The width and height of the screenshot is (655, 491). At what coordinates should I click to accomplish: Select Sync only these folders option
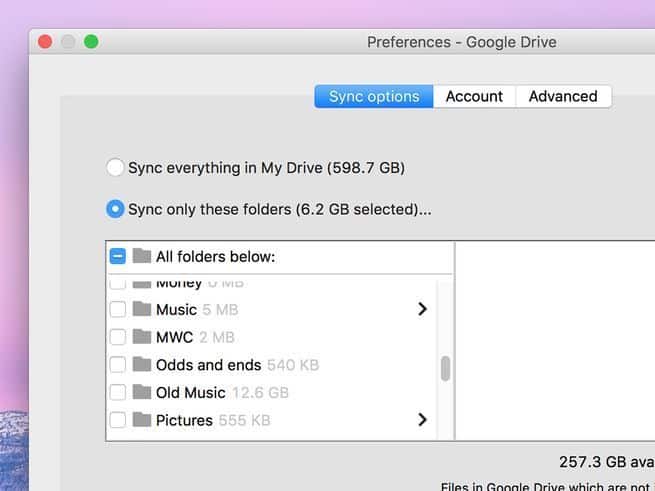coord(116,210)
